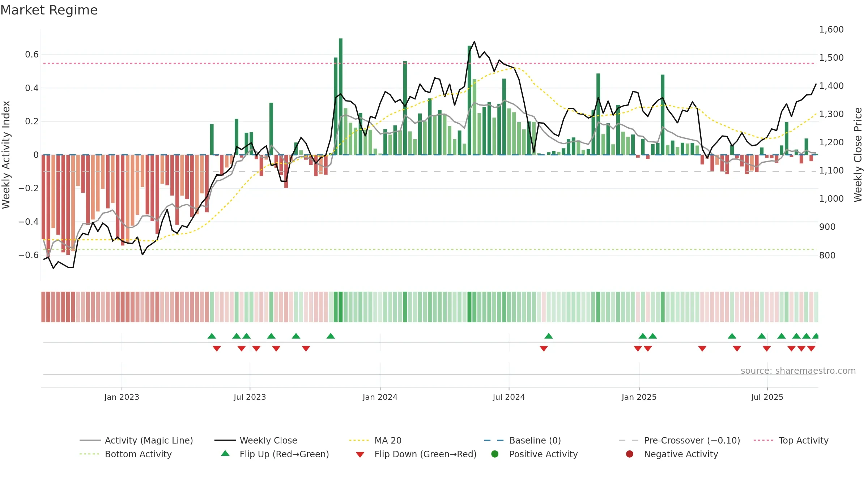Click the Jul 2024 axis label
868x488 pixels.
[x=509, y=397]
